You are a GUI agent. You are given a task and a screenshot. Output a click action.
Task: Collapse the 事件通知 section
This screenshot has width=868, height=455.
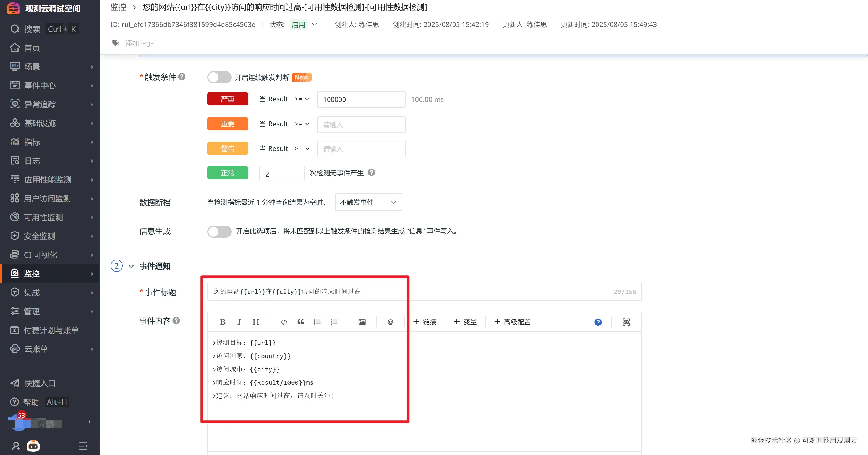[131, 267]
